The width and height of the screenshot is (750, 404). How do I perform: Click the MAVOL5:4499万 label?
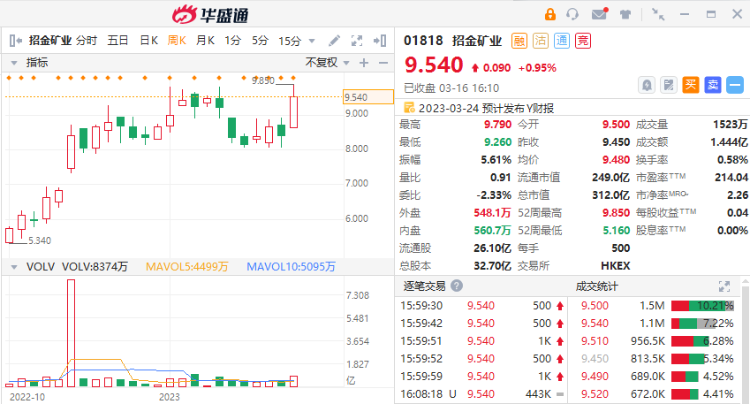pyautogui.click(x=187, y=267)
